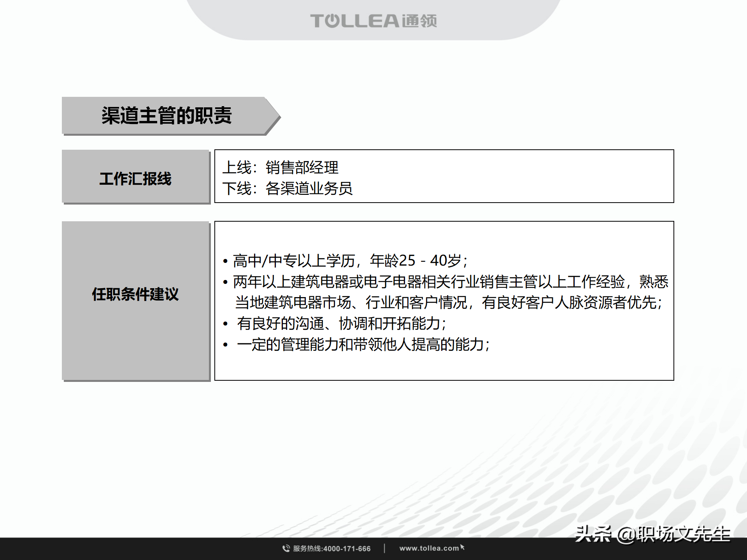Image resolution: width=747 pixels, height=560 pixels.
Task: Click the cursor arrow icon beside www.tollea.com
Action: pyautogui.click(x=462, y=546)
